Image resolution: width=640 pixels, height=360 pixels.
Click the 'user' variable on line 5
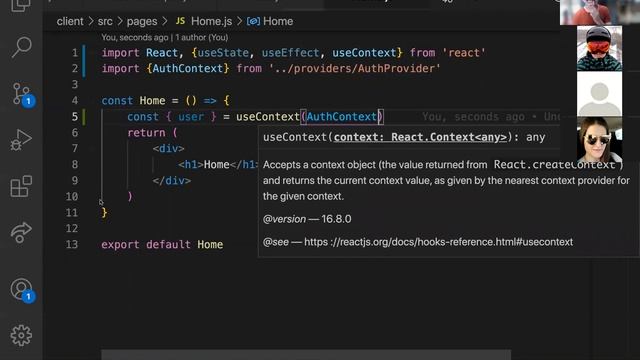191,117
